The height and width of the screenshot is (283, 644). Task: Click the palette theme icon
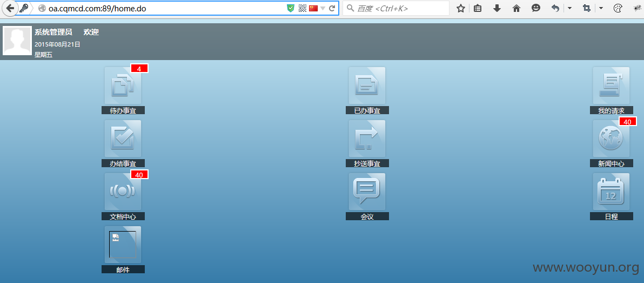(618, 8)
